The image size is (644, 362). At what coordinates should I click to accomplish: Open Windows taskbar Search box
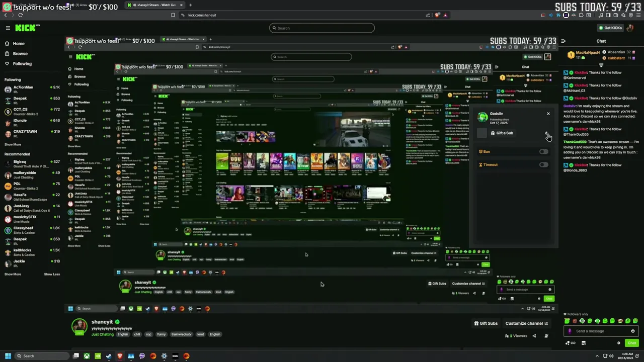click(x=41, y=356)
